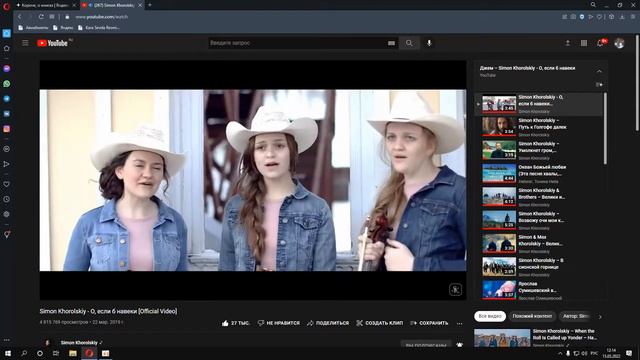Play Умолкнет гром playlist video
This screenshot has width=640, height=360.
pyautogui.click(x=538, y=150)
